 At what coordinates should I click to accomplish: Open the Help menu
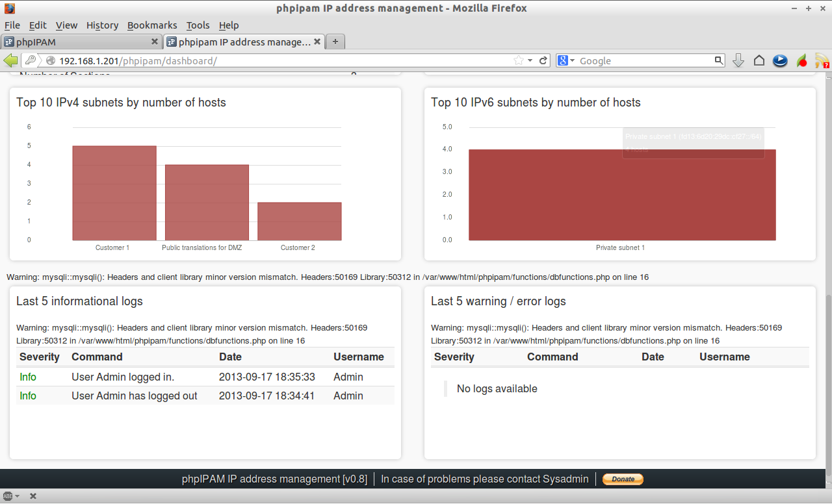point(229,25)
